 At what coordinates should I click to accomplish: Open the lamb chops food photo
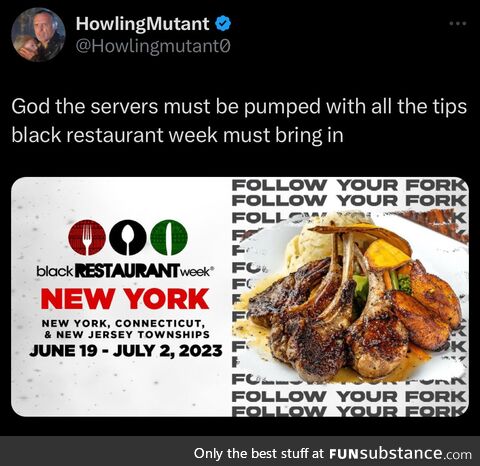353,298
